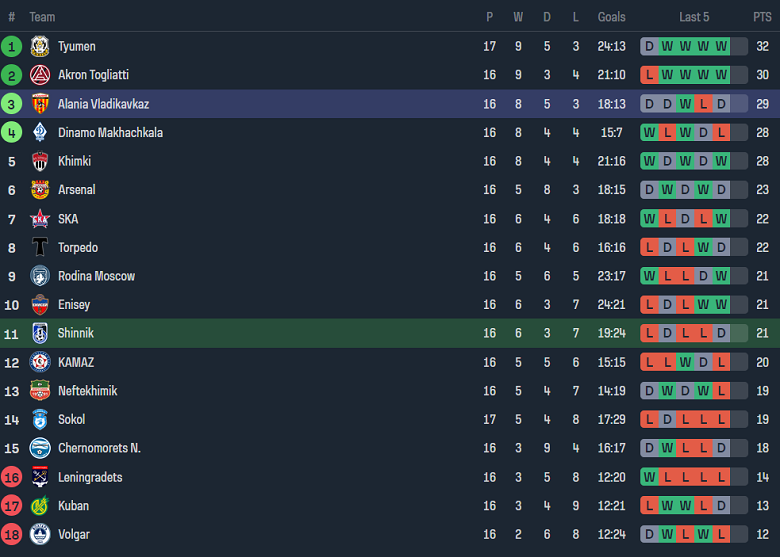Click the first result box in KAMAZ's Last 5
The image size is (780, 557).
coord(649,362)
